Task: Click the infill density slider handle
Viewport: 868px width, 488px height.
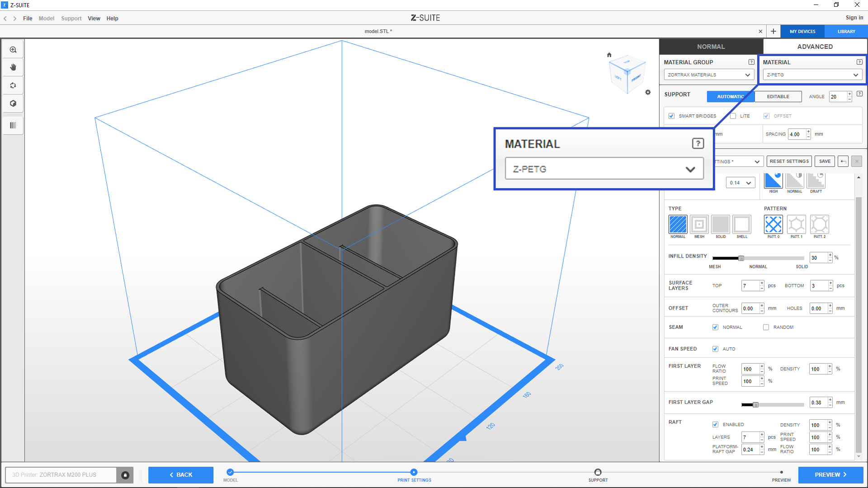Action: coord(741,258)
